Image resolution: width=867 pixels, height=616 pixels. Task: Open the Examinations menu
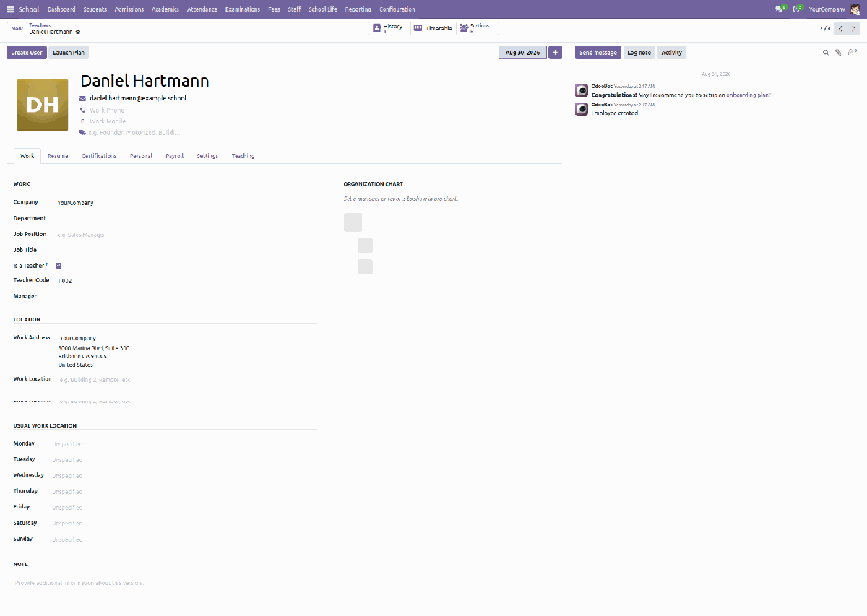pyautogui.click(x=243, y=9)
